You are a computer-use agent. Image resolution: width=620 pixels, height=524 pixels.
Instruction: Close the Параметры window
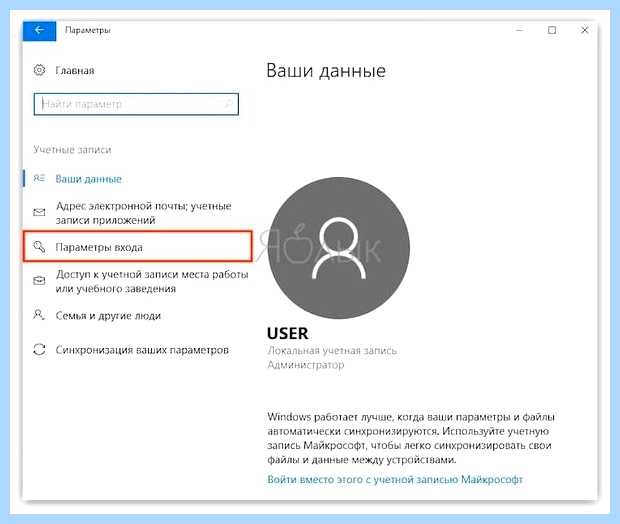(585, 30)
